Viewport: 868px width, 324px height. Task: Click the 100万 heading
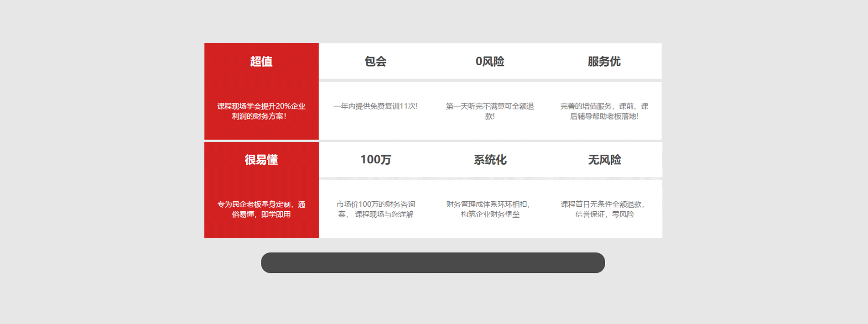(375, 160)
